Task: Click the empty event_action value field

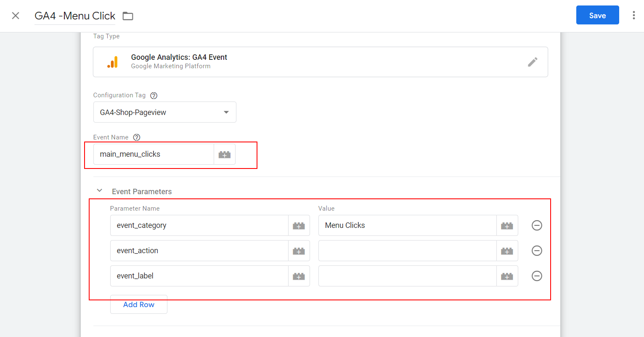Action: click(x=407, y=251)
